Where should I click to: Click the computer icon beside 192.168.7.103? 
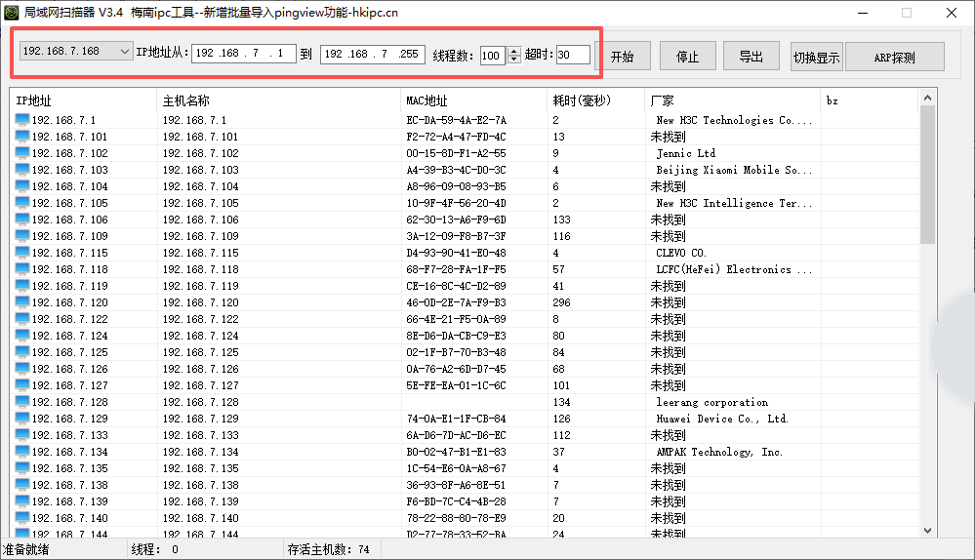(22, 170)
